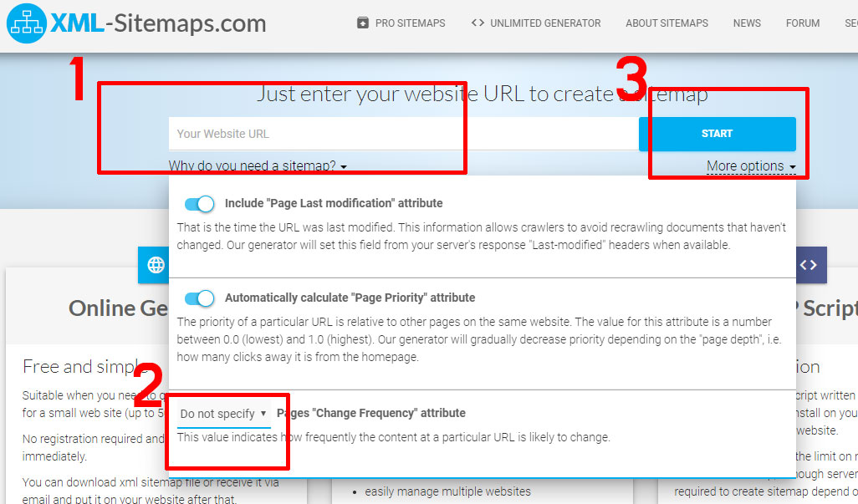Collapse the More options panel
Screen dimensions: 858x504
point(751,165)
